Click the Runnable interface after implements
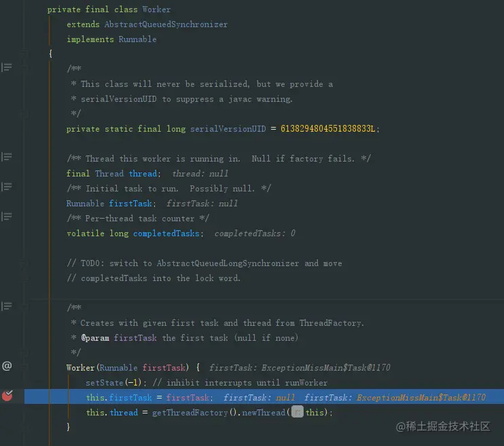 [x=138, y=39]
